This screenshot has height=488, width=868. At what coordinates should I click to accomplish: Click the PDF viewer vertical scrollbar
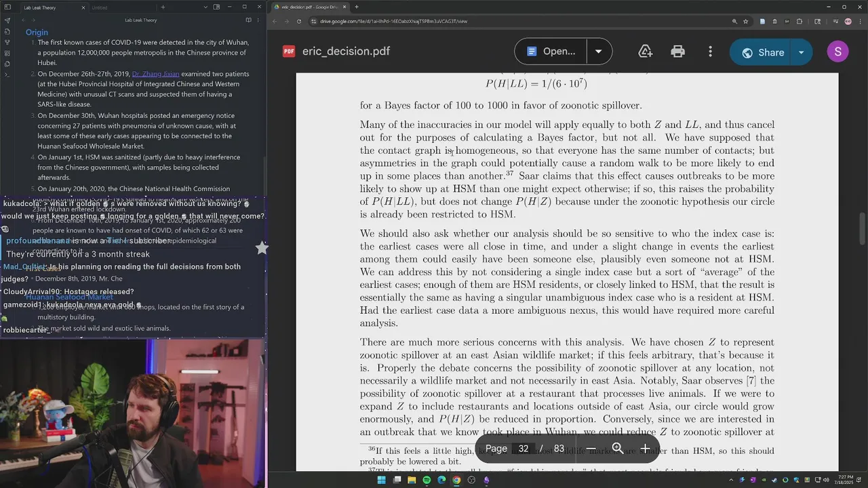point(863,229)
